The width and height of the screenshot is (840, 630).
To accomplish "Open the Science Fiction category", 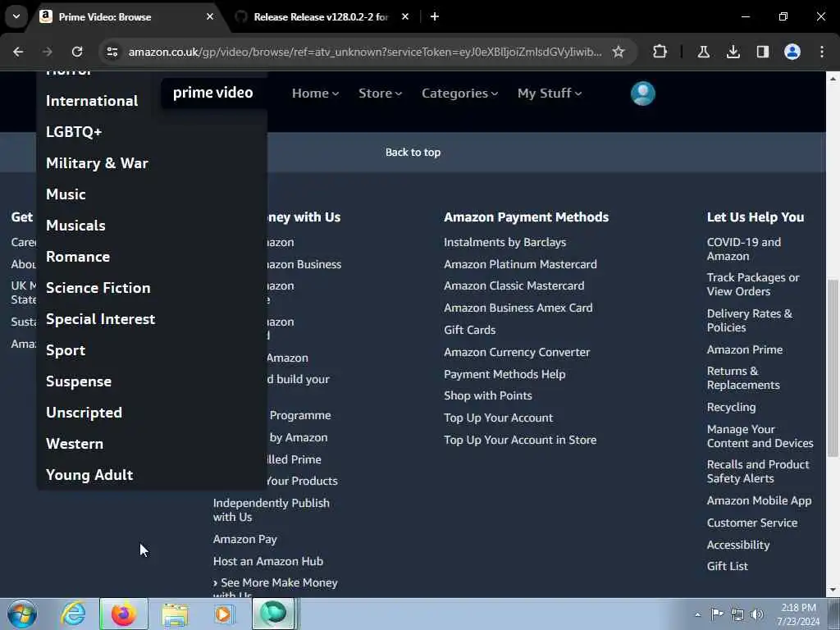I will (98, 288).
